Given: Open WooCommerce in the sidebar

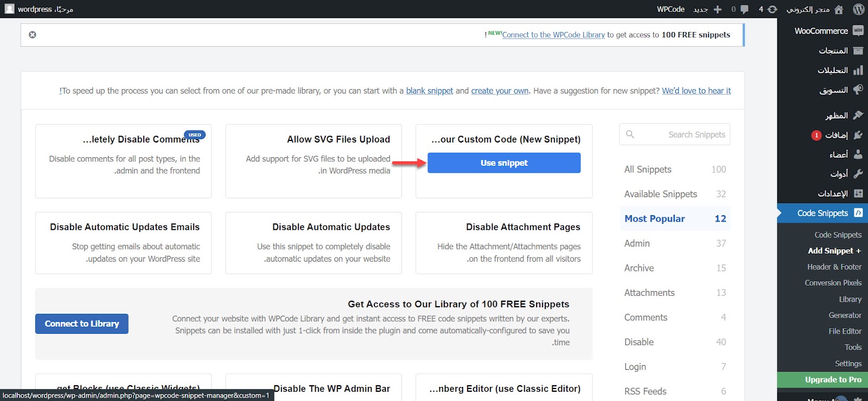Looking at the screenshot, I should (x=822, y=31).
